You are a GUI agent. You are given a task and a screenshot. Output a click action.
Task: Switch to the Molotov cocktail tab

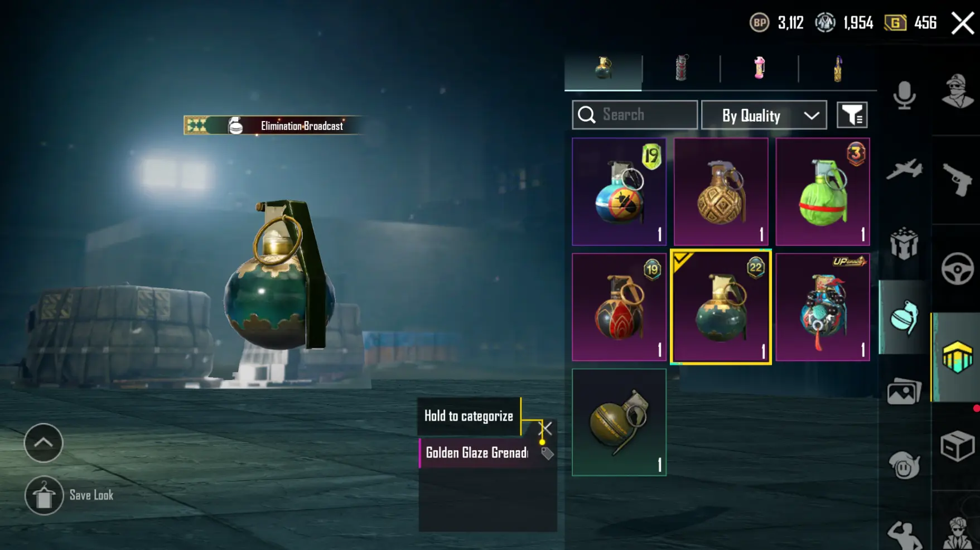(x=837, y=69)
